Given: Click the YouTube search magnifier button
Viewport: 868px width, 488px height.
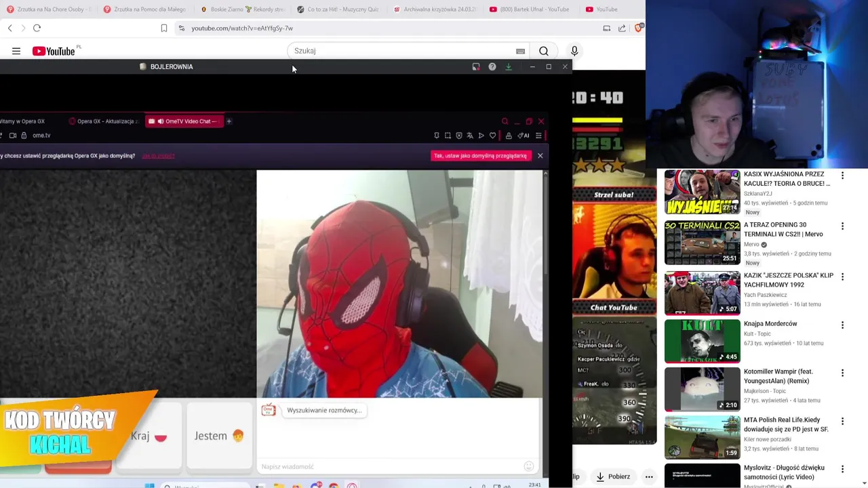Looking at the screenshot, I should click(544, 51).
